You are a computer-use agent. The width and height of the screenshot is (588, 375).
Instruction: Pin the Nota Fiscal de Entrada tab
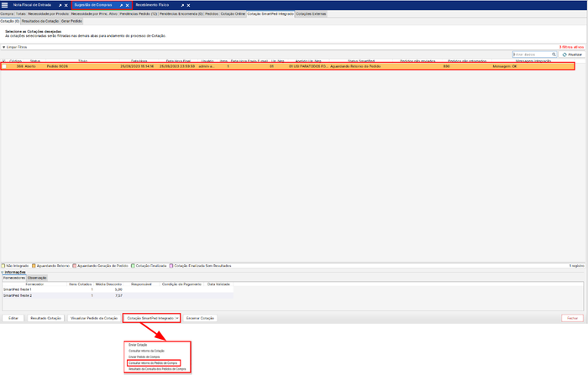click(x=60, y=4)
